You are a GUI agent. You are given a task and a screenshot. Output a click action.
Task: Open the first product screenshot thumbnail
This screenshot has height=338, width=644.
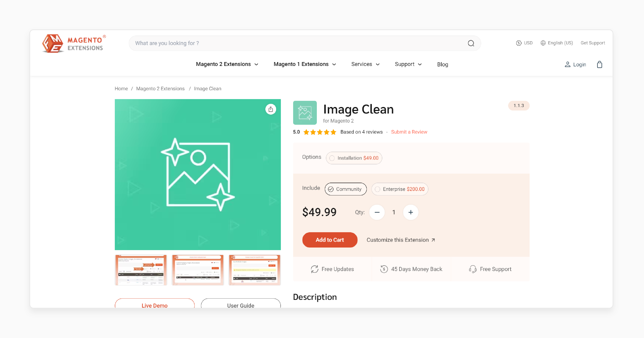point(141,270)
